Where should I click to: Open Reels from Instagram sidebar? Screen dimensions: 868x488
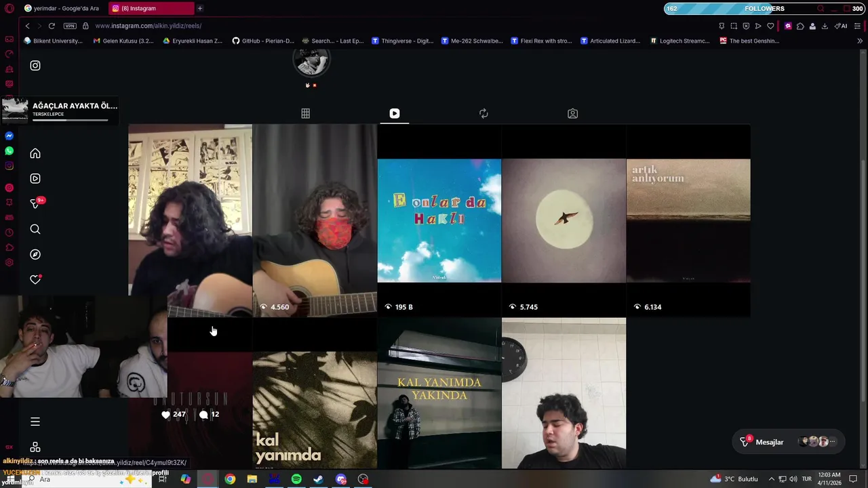[35, 178]
